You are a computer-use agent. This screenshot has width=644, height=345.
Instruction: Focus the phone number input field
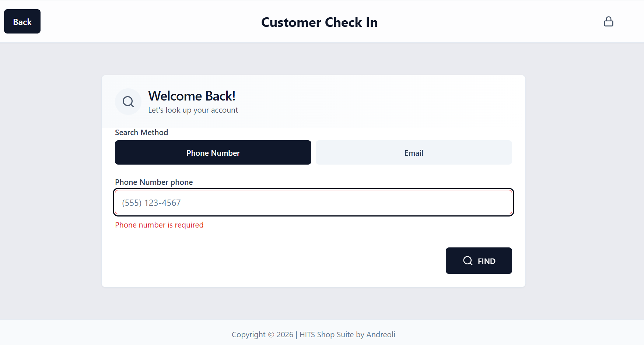coord(313,202)
